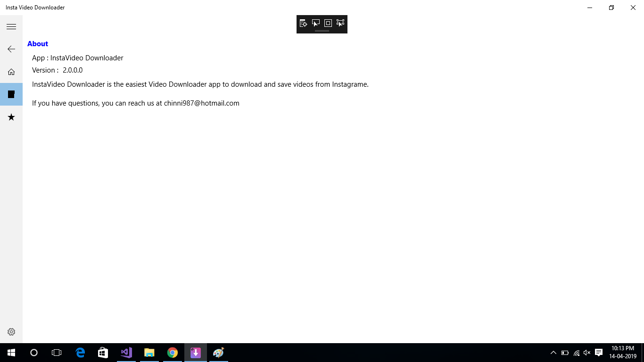Click the 'App : InstaVideo Downloader' line
Screen dimensions: 644x362
tap(78, 58)
